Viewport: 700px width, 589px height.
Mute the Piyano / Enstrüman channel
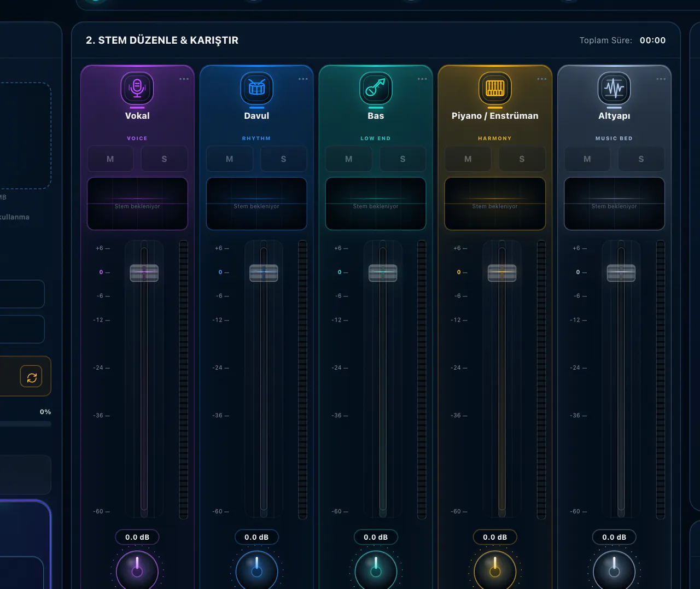coord(468,159)
